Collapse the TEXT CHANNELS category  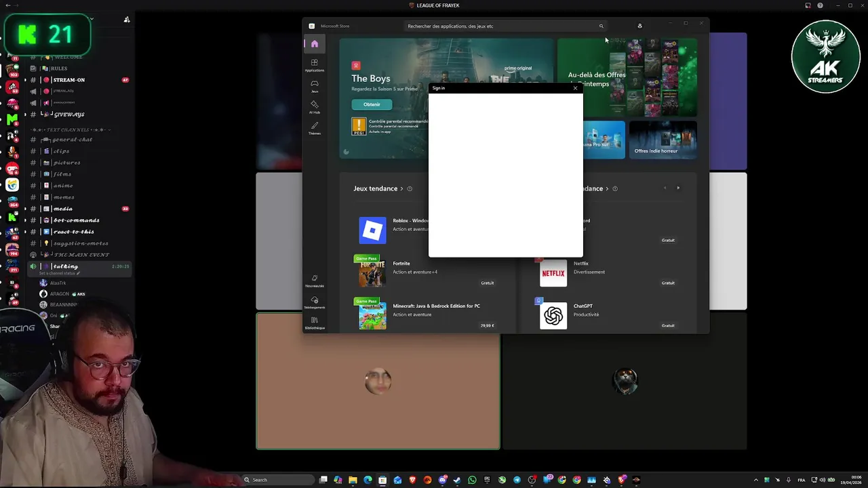(71, 129)
